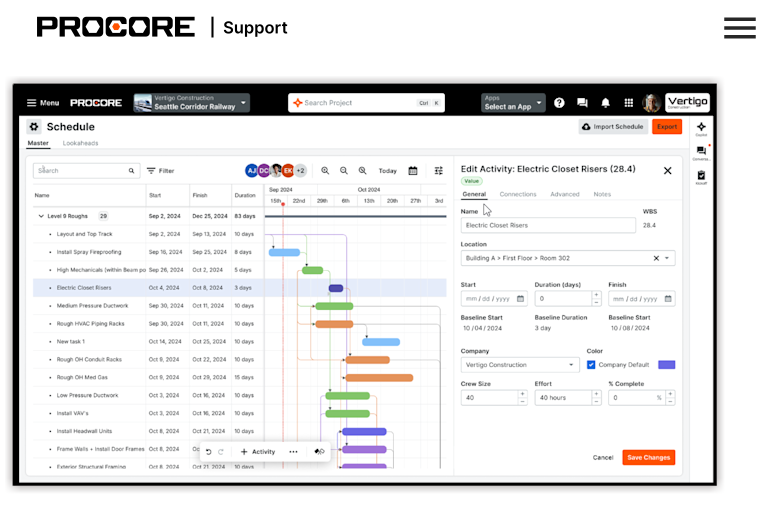Clear the Location field selection
Image resolution: width=770 pixels, height=508 pixels.
[656, 258]
